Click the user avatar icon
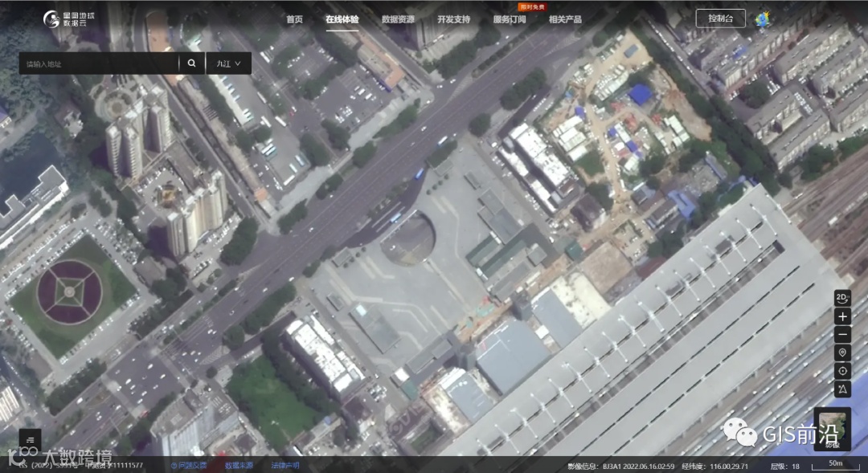 pos(764,18)
